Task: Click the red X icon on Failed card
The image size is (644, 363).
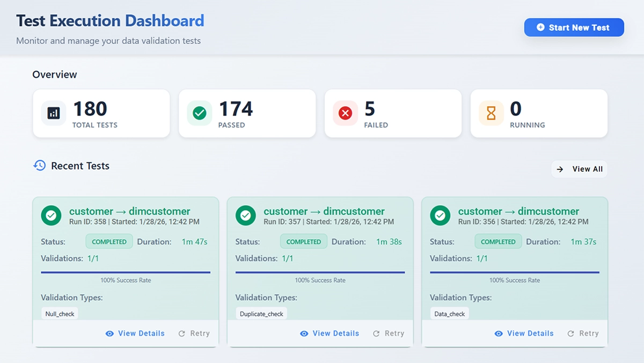Action: (x=345, y=113)
